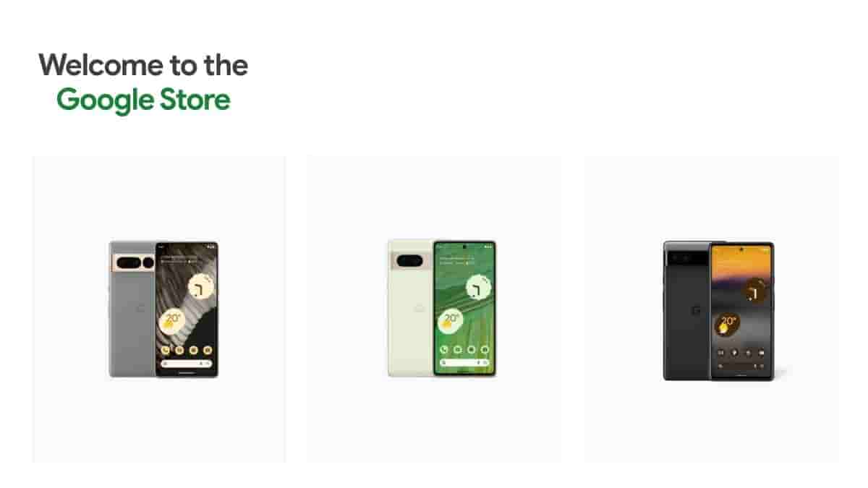Click the search bar on gray phone screen
Image resolution: width=868 pixels, height=488 pixels.
tap(187, 363)
